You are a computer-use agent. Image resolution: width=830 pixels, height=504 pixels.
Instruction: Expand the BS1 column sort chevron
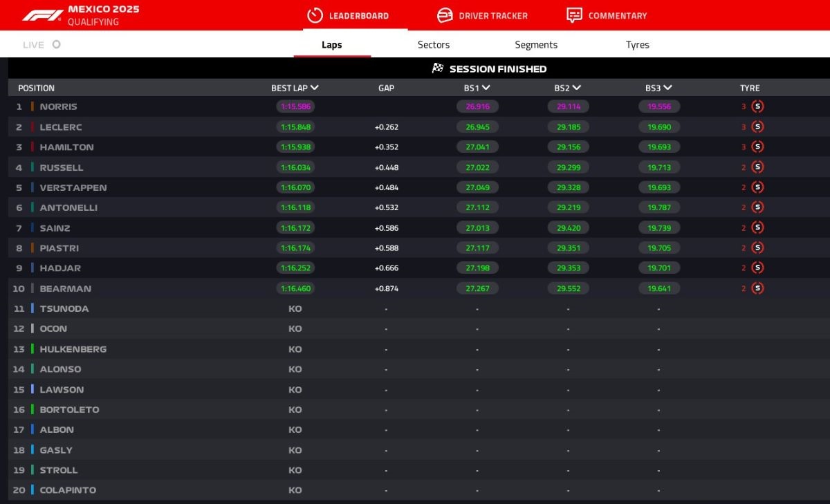click(x=486, y=88)
